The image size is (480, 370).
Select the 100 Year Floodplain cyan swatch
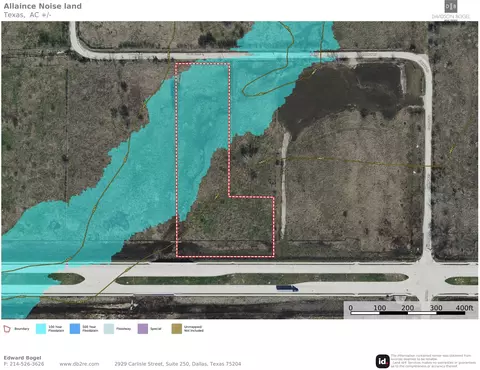coord(41,329)
